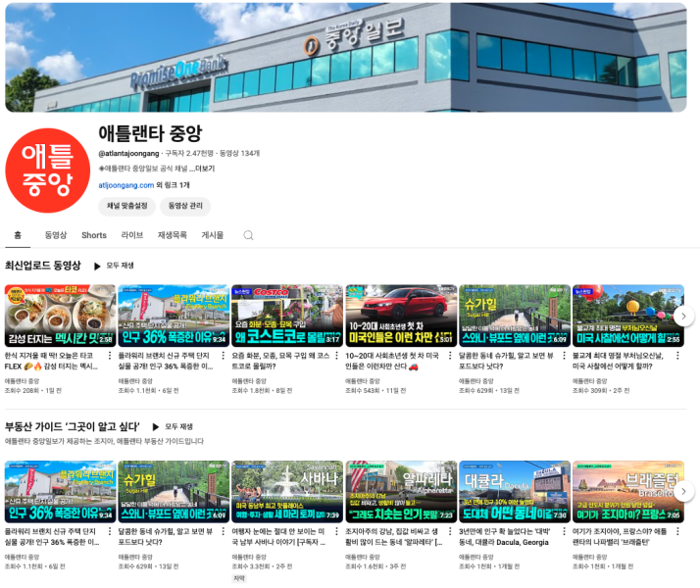
Task: Open options for 부처님오신날 video
Action: point(677,356)
